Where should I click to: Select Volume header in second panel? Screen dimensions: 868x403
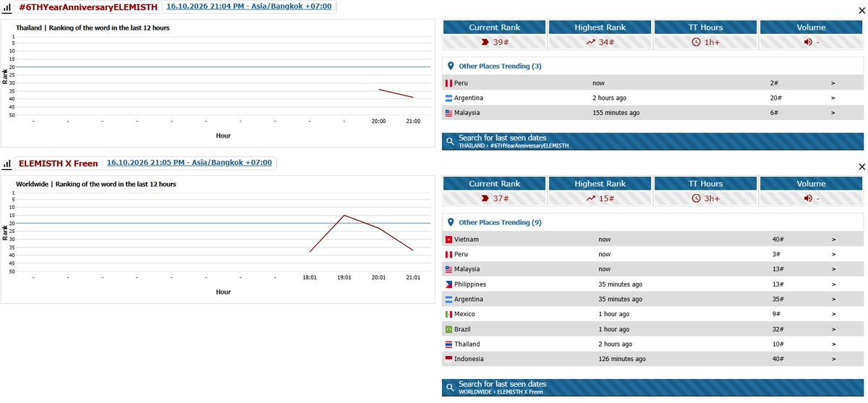(812, 184)
